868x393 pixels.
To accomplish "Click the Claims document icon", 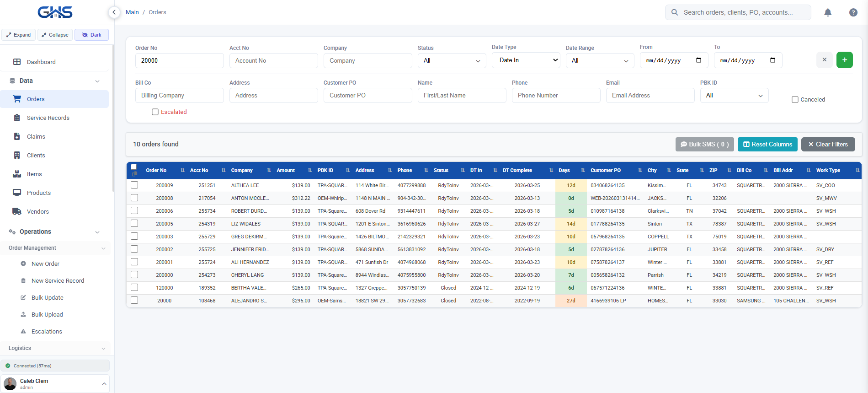I will (17, 136).
